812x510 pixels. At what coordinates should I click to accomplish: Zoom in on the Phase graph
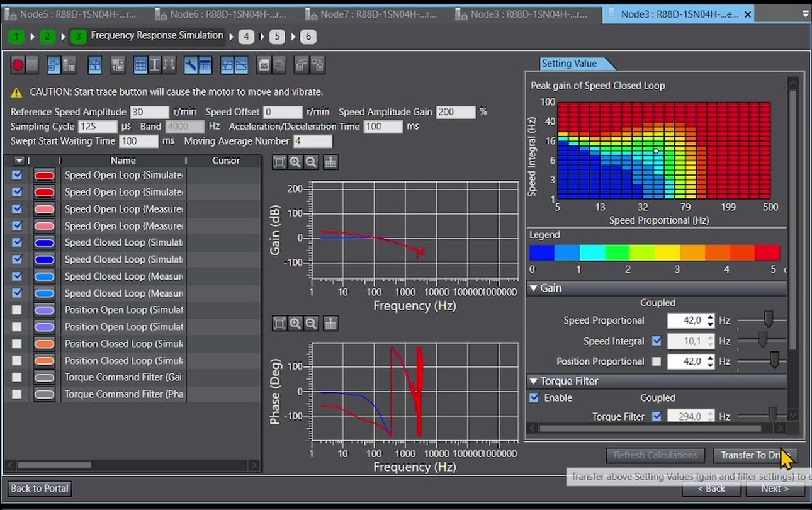point(295,324)
